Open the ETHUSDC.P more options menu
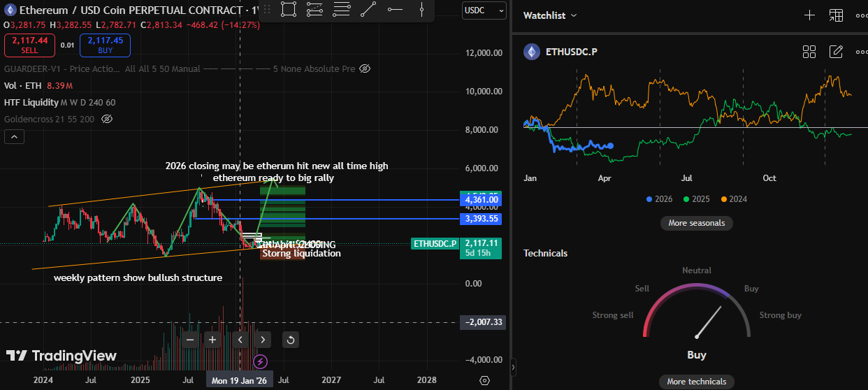Image resolution: width=868 pixels, height=390 pixels. (x=861, y=52)
